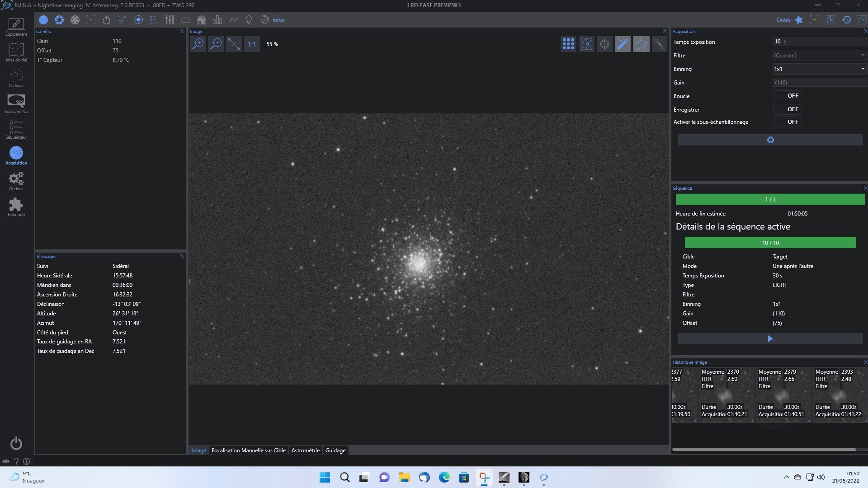868x488 pixels.
Task: Show the crosshair overlay
Action: [x=604, y=44]
